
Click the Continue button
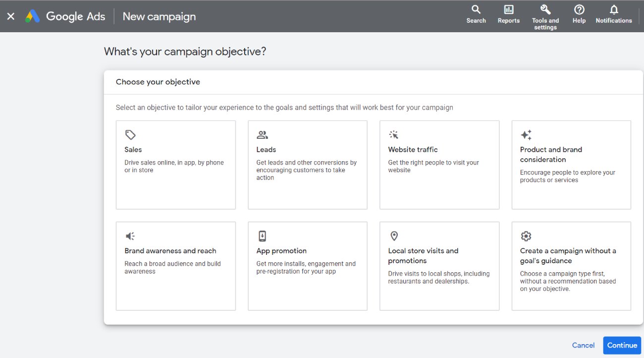click(622, 345)
